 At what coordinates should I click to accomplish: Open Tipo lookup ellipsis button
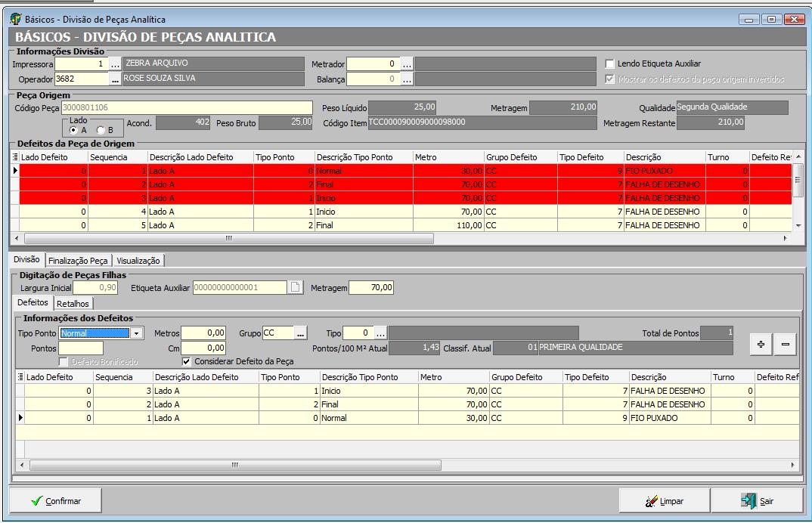pos(380,333)
